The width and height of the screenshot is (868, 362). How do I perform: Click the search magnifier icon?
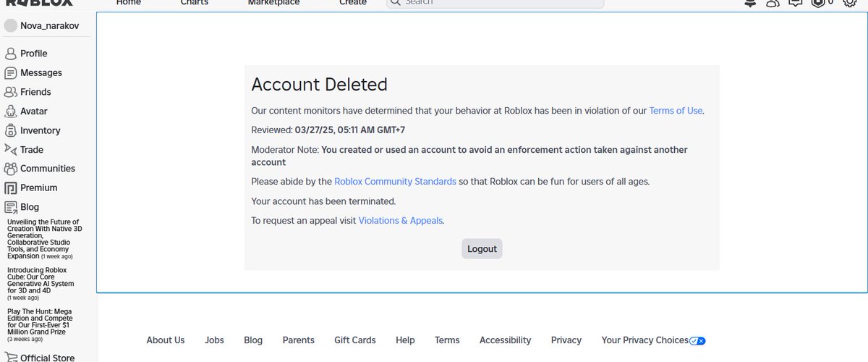point(395,3)
